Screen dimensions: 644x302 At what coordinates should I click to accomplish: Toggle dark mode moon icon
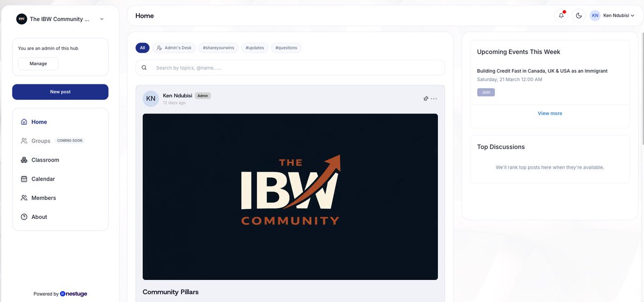click(x=579, y=16)
